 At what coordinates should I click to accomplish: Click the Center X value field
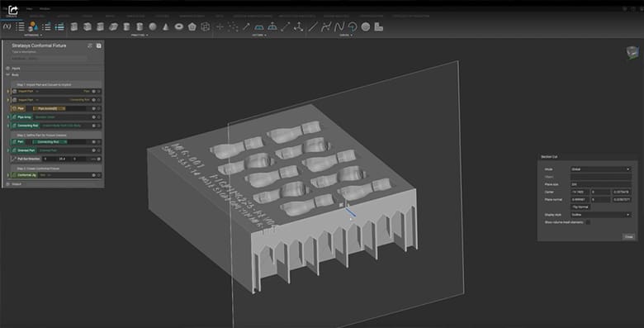click(x=580, y=192)
